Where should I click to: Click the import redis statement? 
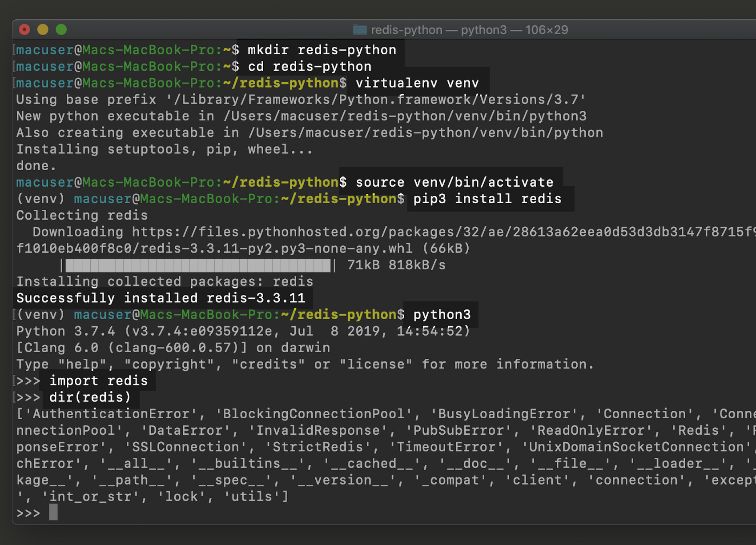[99, 381]
